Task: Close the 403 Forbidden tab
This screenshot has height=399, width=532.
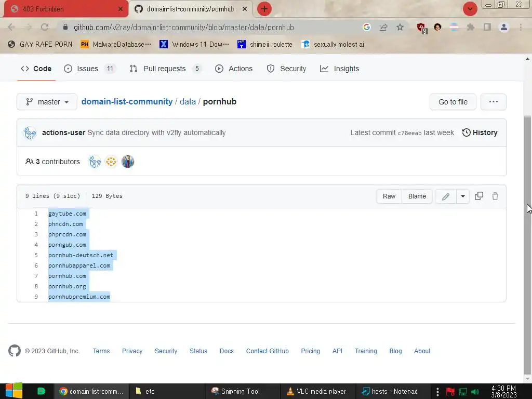Action: [121, 9]
